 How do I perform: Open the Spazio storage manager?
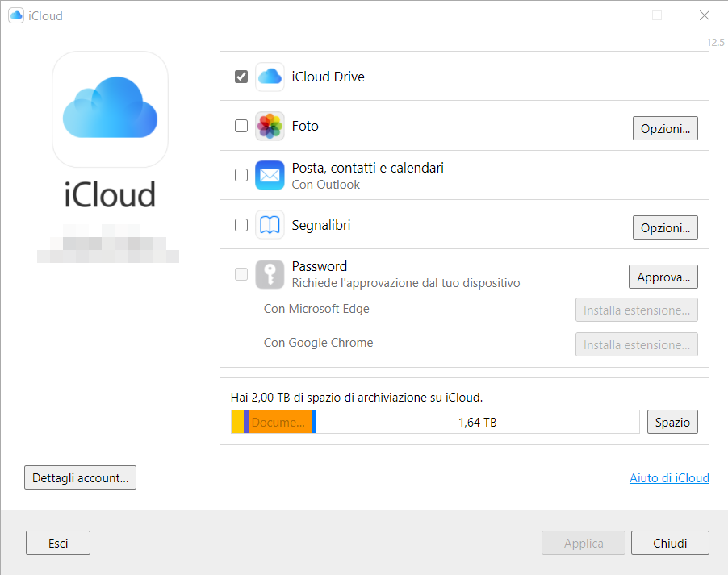click(672, 421)
